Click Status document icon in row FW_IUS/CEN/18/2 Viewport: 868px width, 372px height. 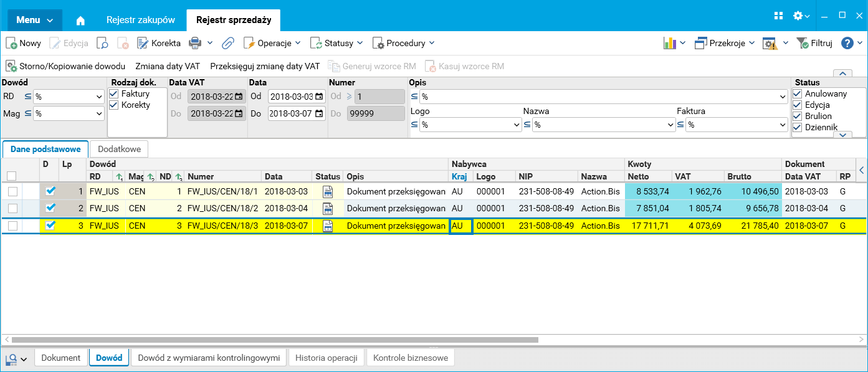point(328,208)
